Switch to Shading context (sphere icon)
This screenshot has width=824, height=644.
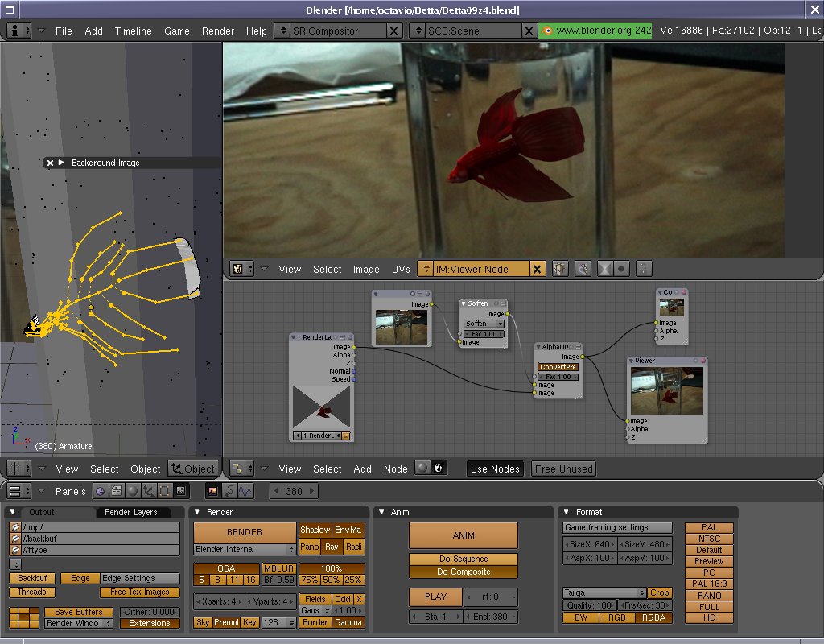tap(132, 490)
